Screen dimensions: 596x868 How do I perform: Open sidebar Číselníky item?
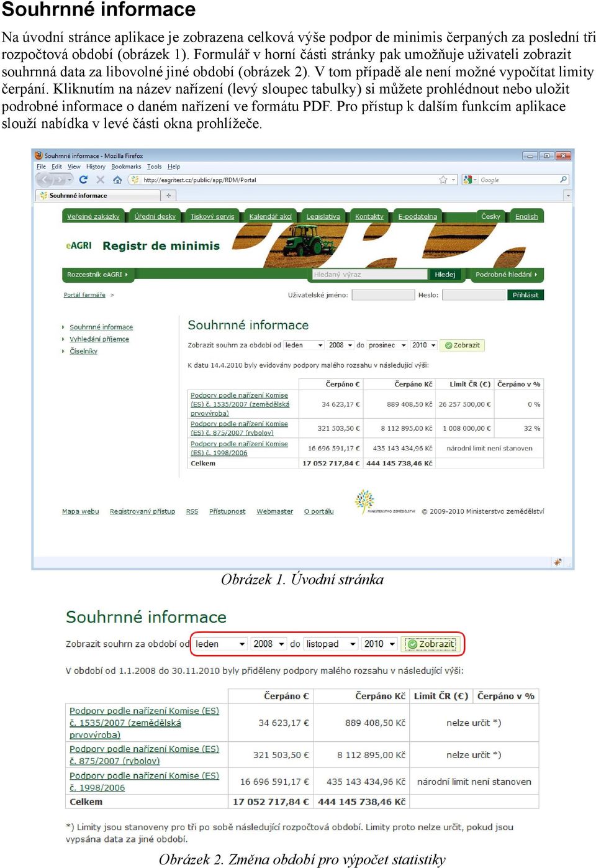coord(83,351)
